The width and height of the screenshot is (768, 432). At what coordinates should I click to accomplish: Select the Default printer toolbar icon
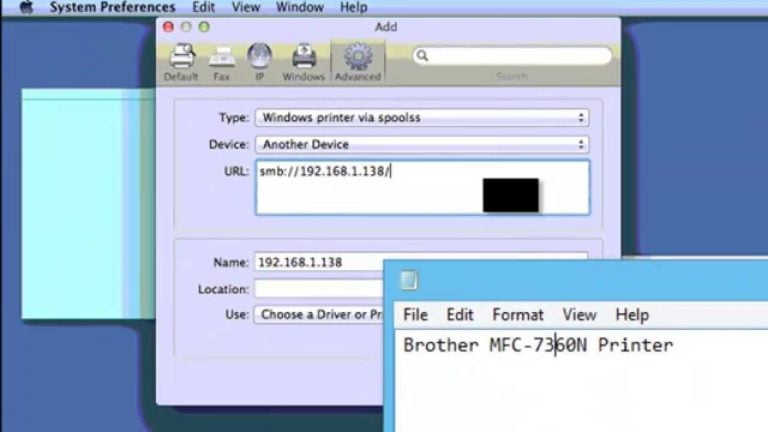point(181,62)
